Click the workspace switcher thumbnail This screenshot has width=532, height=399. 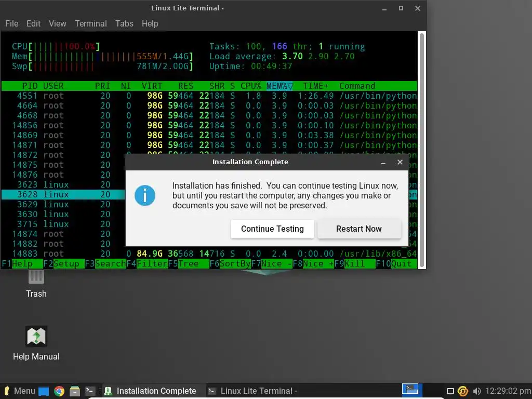(412, 390)
